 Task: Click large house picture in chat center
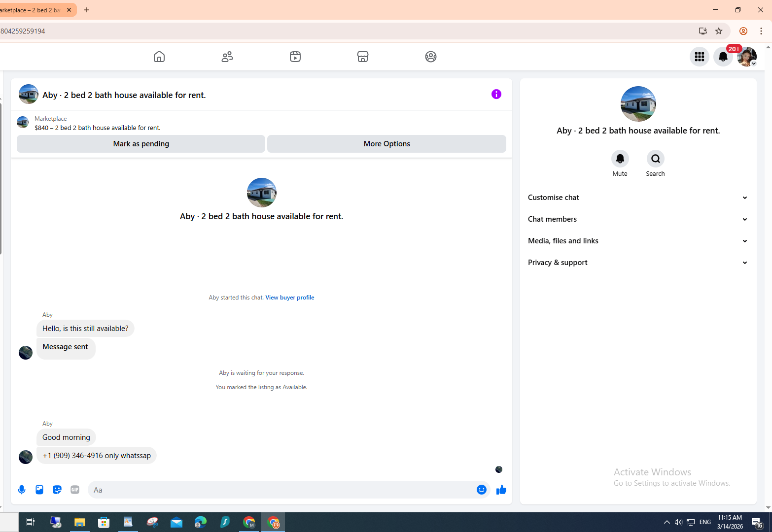coord(262,193)
